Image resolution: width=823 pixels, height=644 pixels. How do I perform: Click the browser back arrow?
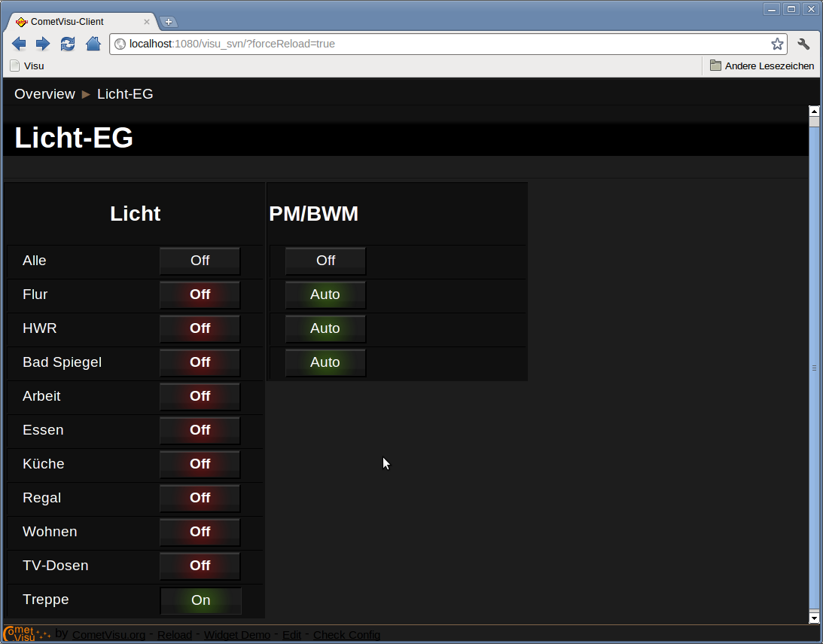[19, 44]
